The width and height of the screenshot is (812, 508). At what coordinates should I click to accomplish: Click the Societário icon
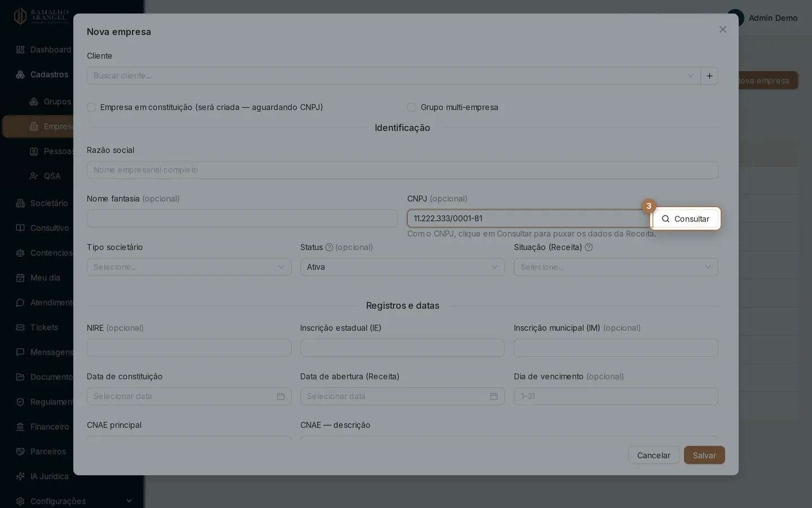click(x=20, y=203)
